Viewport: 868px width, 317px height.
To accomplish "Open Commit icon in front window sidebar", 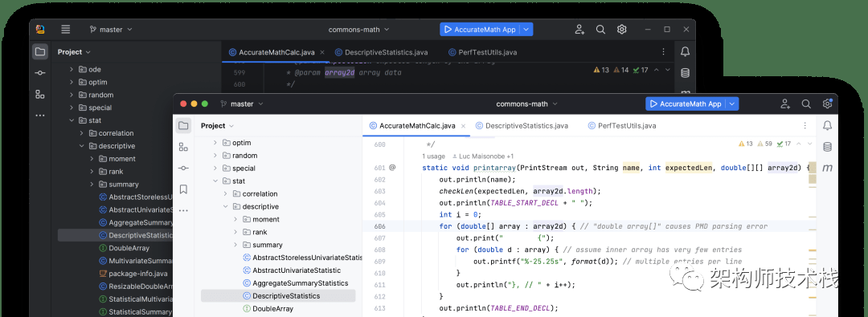I will pyautogui.click(x=183, y=168).
